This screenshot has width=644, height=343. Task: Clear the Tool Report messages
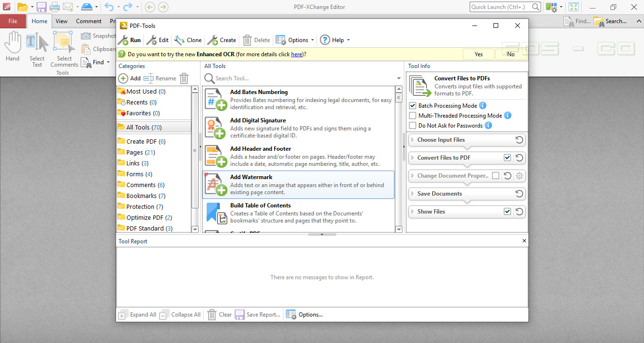220,315
